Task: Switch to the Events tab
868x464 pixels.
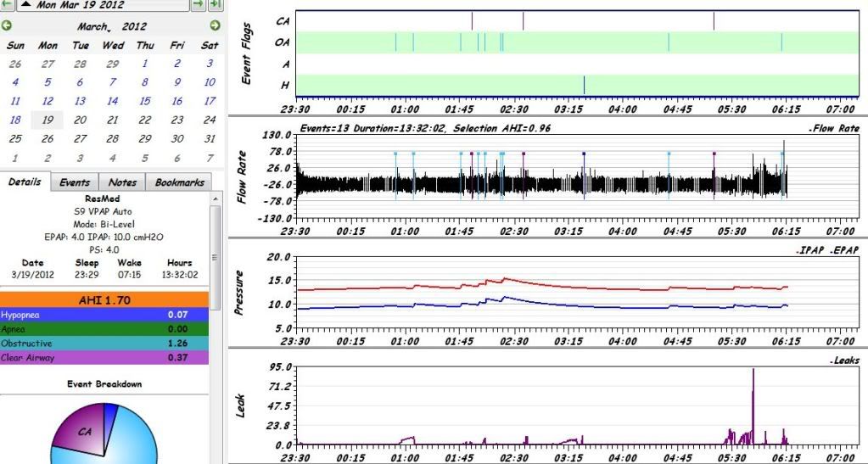Action: point(74,182)
